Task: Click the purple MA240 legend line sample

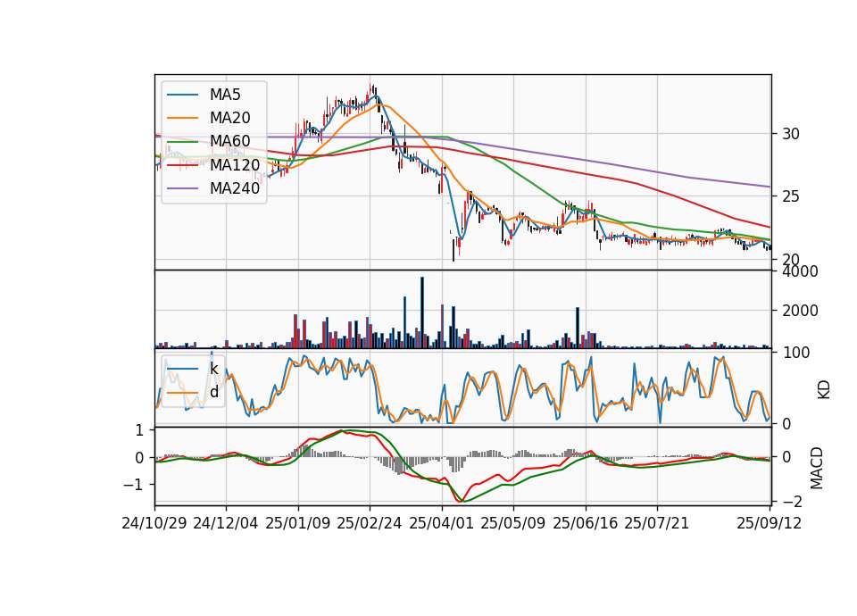Action: click(x=182, y=188)
